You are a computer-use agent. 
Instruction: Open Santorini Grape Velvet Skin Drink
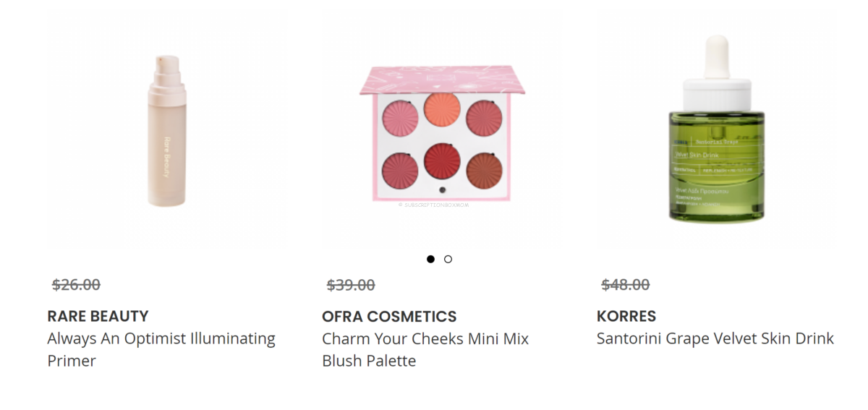pos(715,338)
